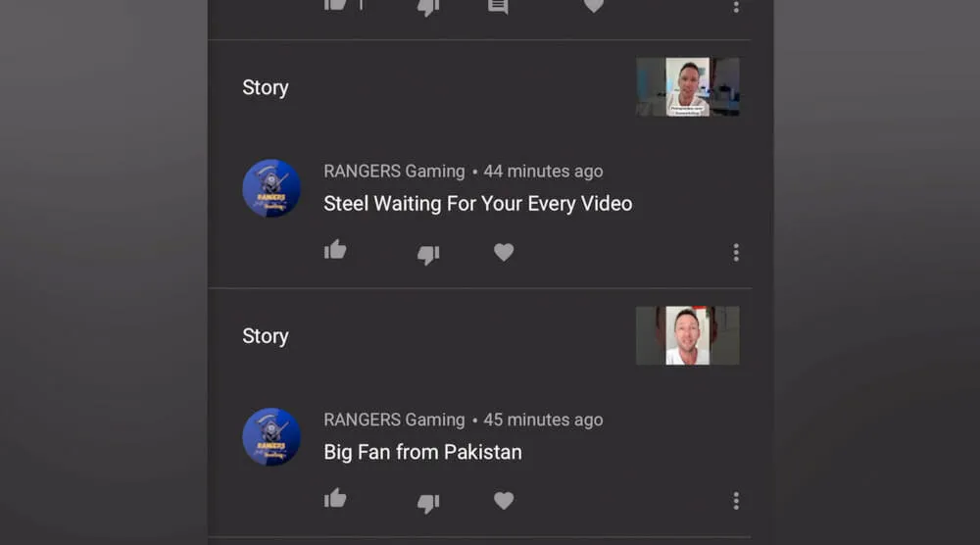Viewport: 980px width, 545px height.
Task: Click the "44 minutes ago" timestamp
Action: pyautogui.click(x=543, y=172)
